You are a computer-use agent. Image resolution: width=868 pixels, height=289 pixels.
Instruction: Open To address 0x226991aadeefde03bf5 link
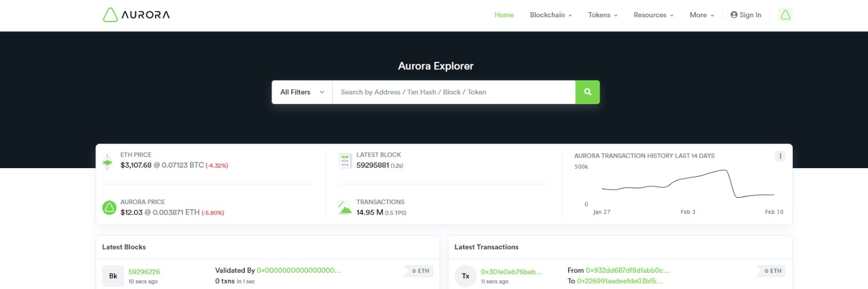pos(619,281)
